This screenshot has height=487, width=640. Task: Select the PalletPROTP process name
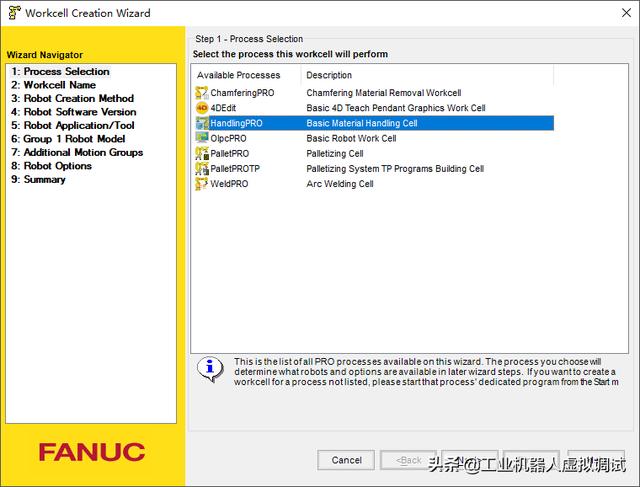tap(235, 169)
